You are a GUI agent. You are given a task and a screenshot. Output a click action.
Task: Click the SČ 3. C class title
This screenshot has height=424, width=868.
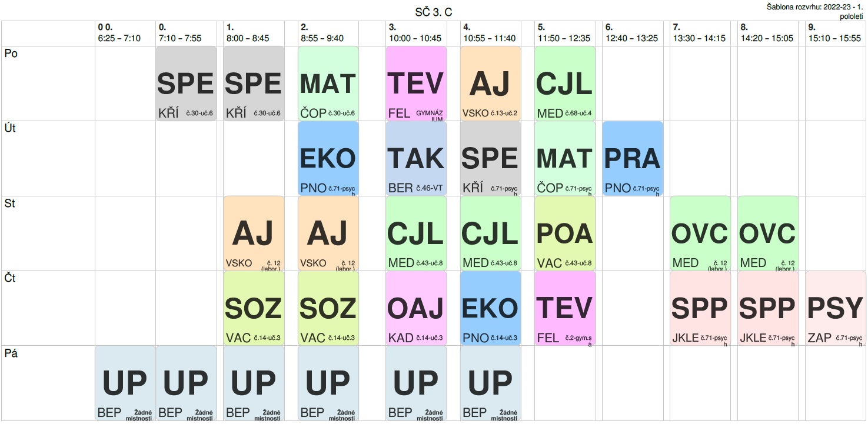(x=433, y=12)
